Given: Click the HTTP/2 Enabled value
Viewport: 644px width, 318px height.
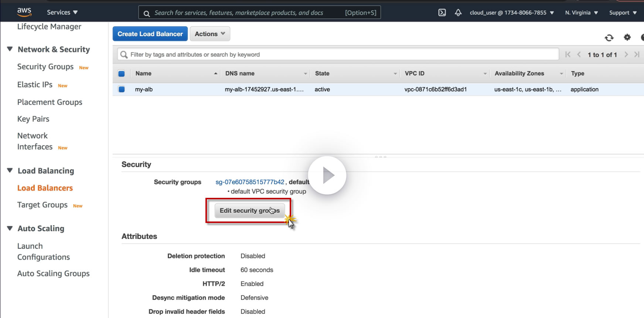Looking at the screenshot, I should pyautogui.click(x=252, y=284).
